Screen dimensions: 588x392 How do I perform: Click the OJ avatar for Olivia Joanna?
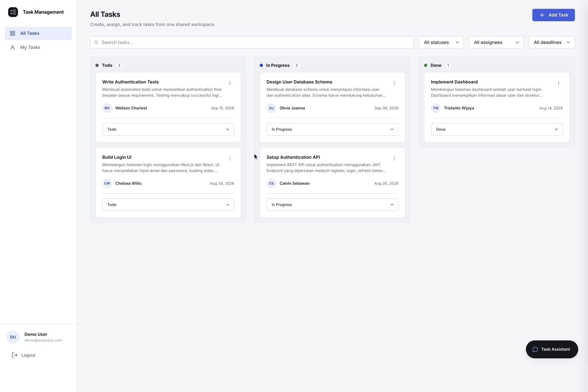point(271,108)
